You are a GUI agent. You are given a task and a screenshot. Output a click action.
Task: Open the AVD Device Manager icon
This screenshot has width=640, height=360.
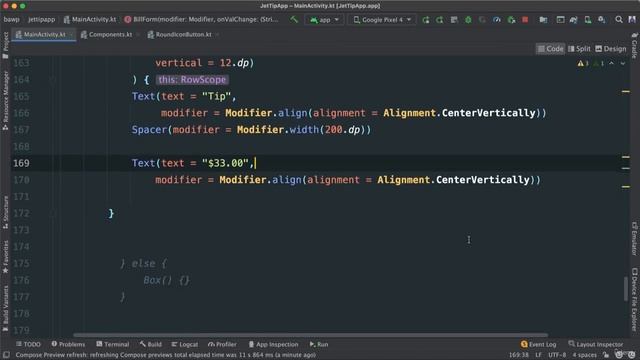[x=588, y=20]
